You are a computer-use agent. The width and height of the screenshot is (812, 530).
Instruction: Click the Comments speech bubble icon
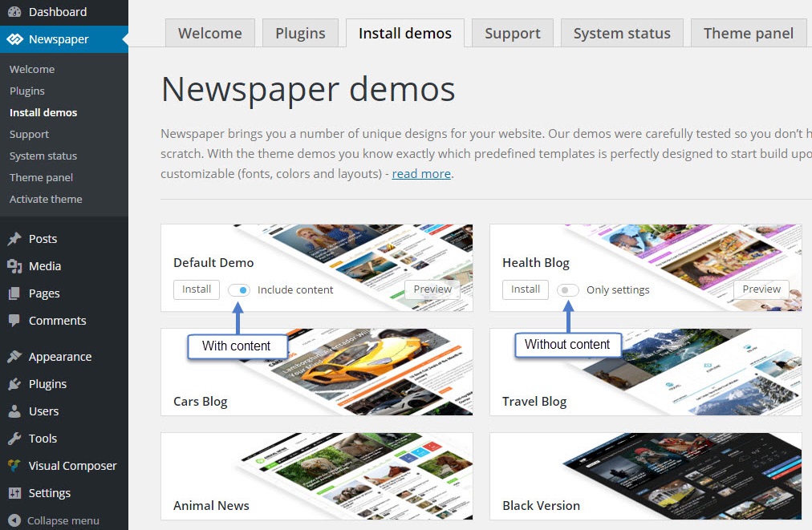point(14,321)
